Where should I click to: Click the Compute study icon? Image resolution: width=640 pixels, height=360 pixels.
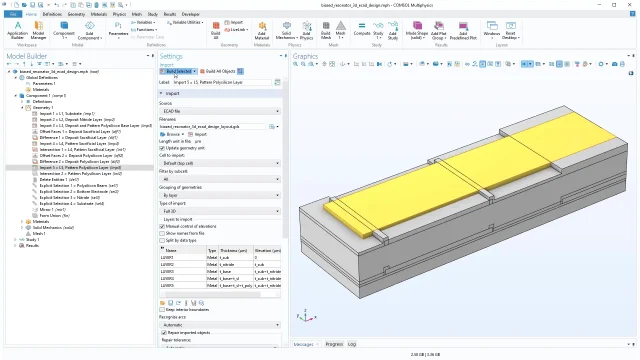[x=362, y=29]
